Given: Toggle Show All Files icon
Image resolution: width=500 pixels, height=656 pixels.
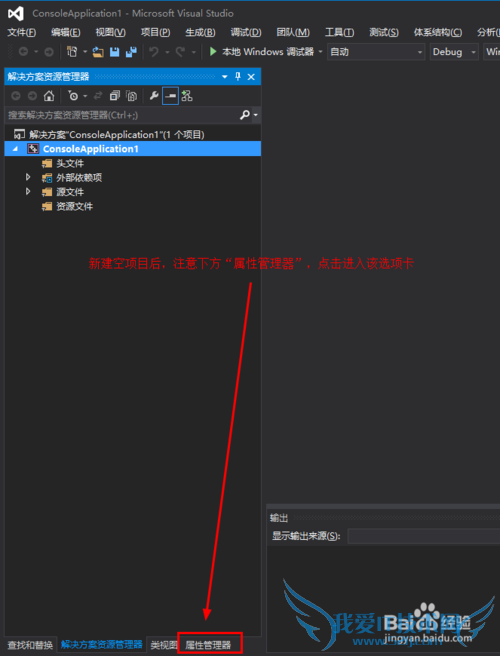Looking at the screenshot, I should point(131,96).
